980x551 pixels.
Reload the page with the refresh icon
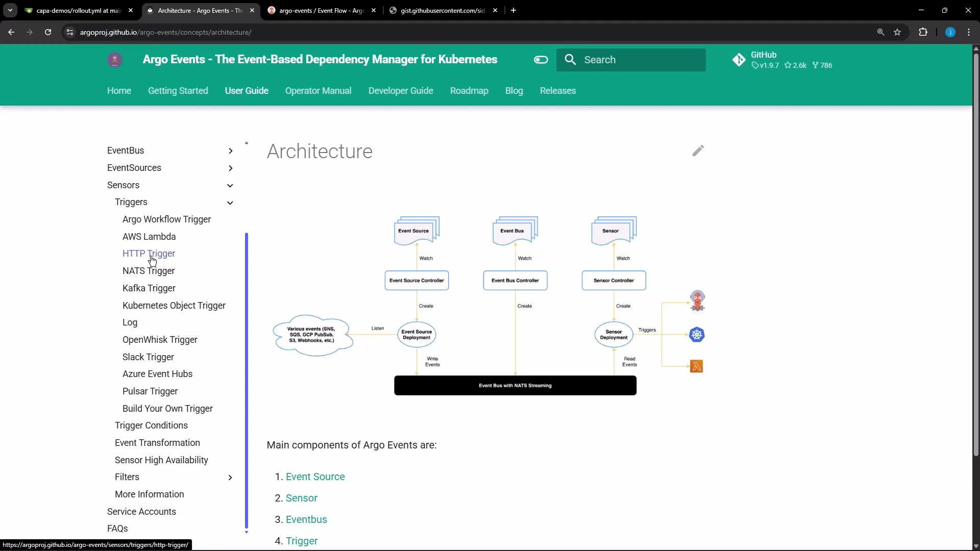(x=48, y=32)
